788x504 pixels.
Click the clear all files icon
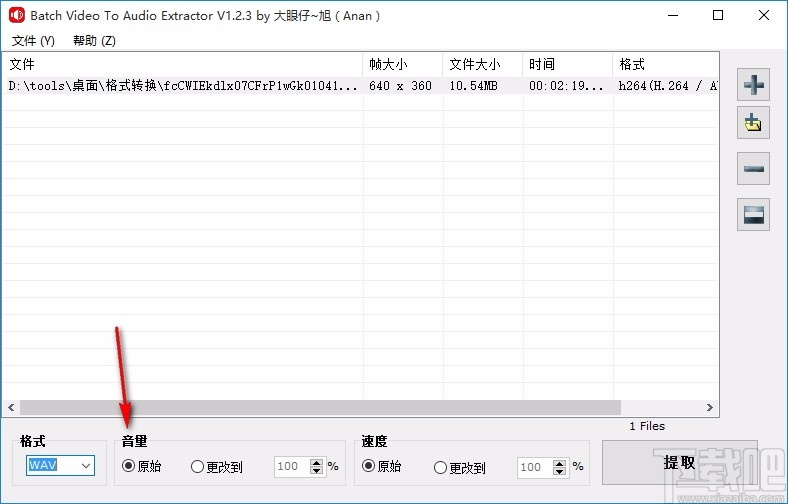[x=753, y=215]
